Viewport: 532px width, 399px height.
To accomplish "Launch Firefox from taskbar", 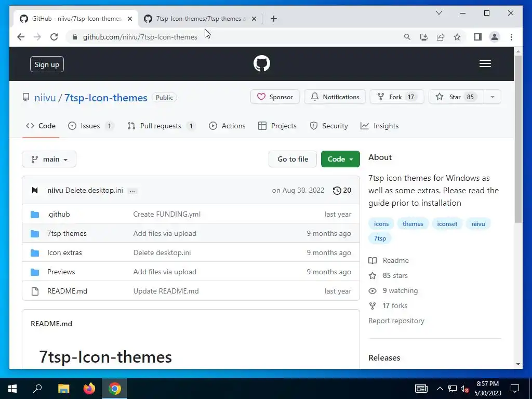I will click(89, 389).
